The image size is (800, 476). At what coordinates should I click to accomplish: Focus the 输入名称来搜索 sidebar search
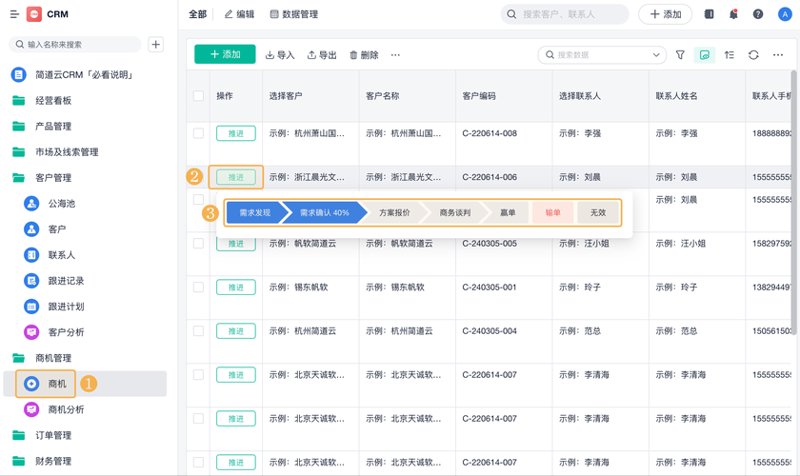tap(75, 44)
